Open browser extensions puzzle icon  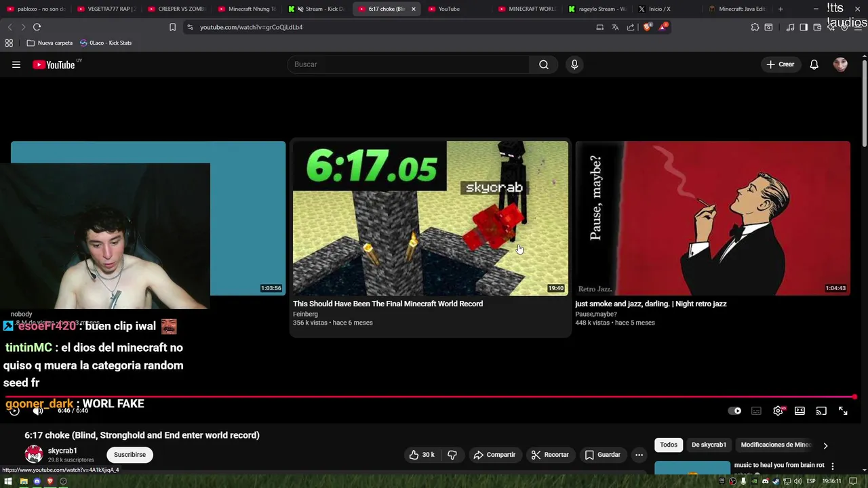point(755,27)
